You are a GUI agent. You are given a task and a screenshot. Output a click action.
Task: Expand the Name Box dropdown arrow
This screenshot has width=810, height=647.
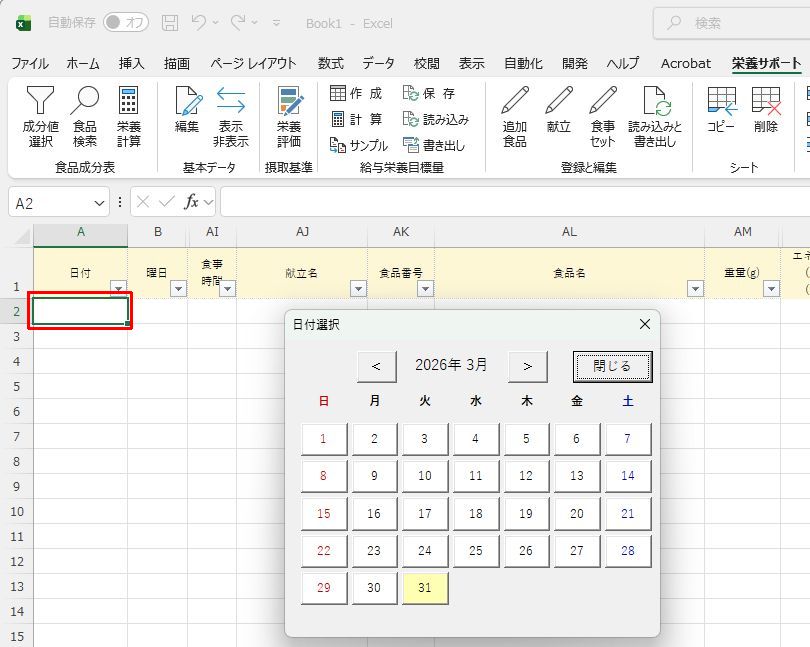point(99,203)
